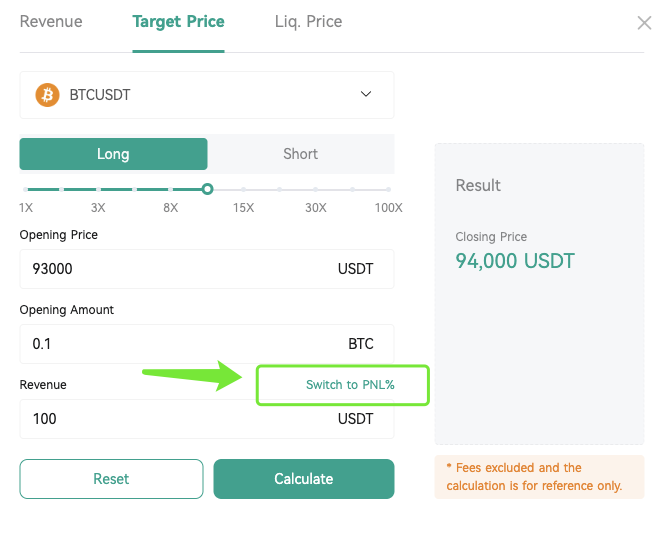
Task: Switch to the Short position
Action: pyautogui.click(x=301, y=154)
